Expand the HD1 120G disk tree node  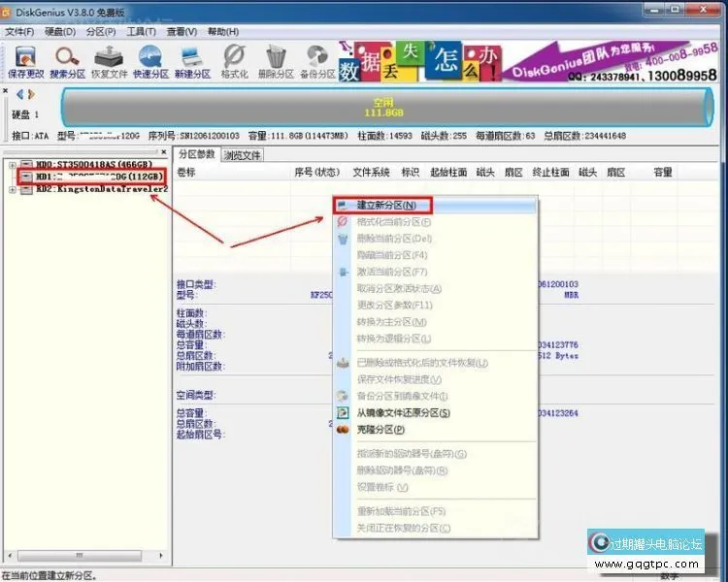coord(13,178)
